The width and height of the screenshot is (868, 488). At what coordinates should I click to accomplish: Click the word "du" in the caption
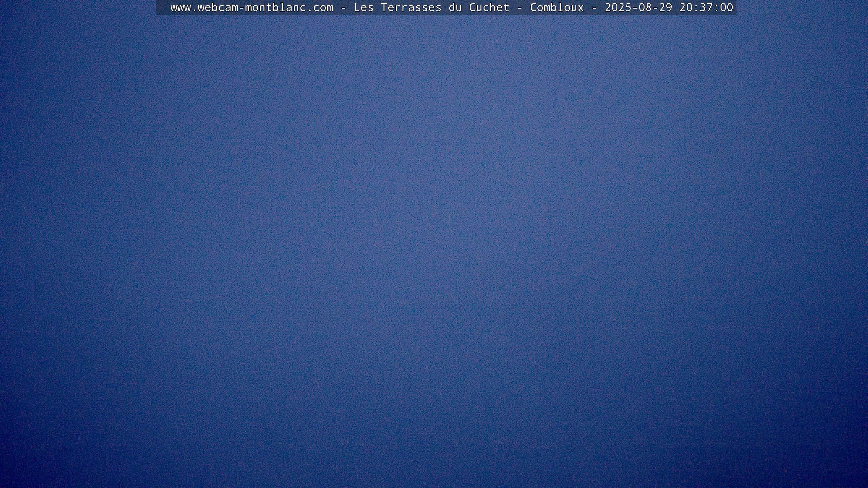[x=455, y=7]
